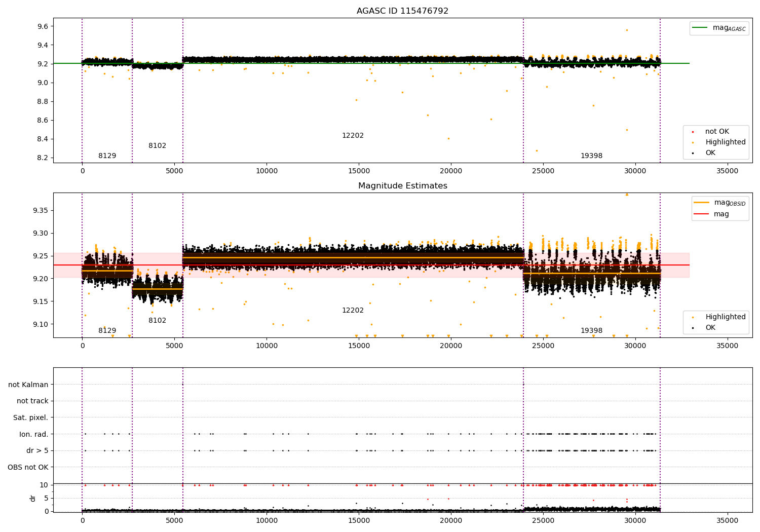This screenshot has width=760, height=532.
Task: Click the 'Sat. pixel.' row label
Action: (31, 418)
